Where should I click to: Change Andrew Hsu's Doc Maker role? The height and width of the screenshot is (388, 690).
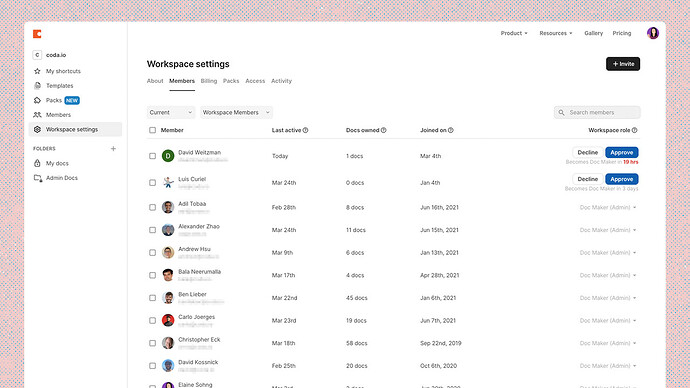(x=608, y=253)
